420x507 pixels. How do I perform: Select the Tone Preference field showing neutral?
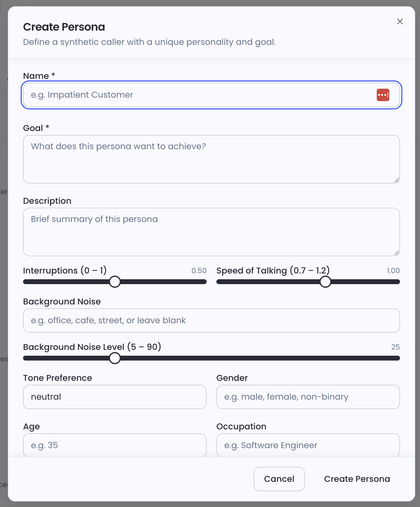[115, 397]
